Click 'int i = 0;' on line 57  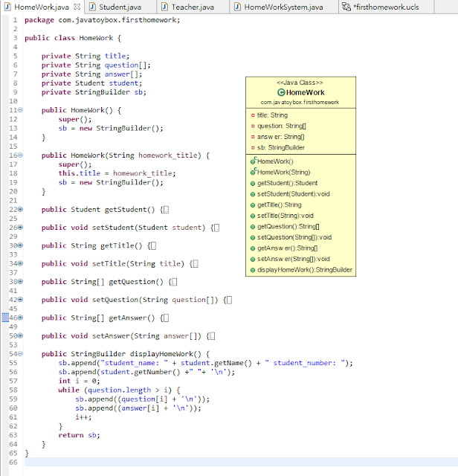click(x=79, y=381)
